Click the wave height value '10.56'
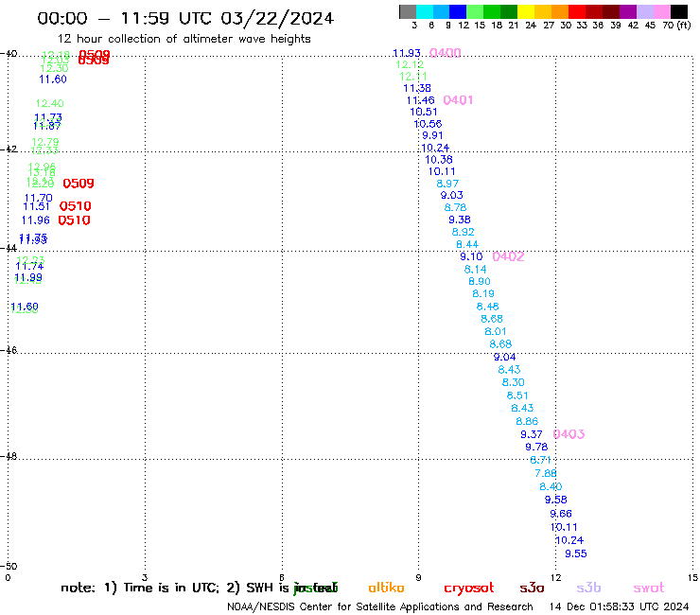 tap(428, 124)
